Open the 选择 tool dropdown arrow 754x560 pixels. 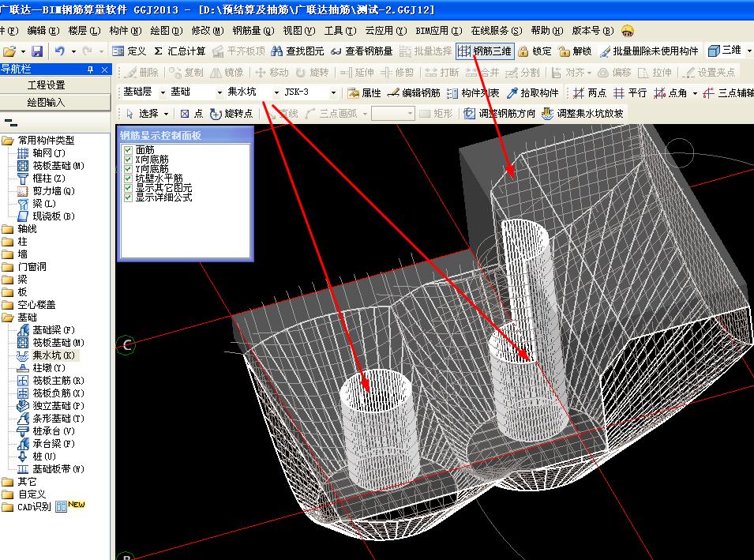coord(166,114)
